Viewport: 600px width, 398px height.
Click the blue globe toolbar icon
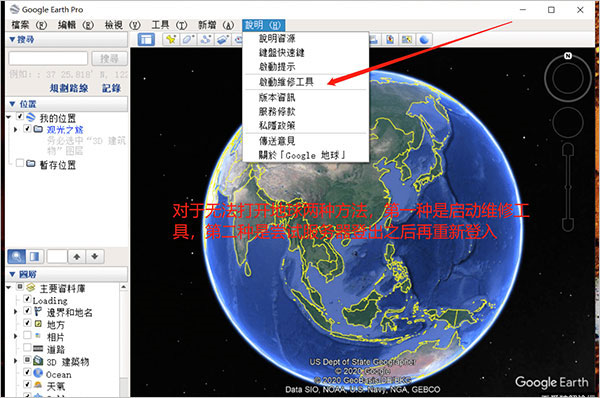(x=424, y=39)
